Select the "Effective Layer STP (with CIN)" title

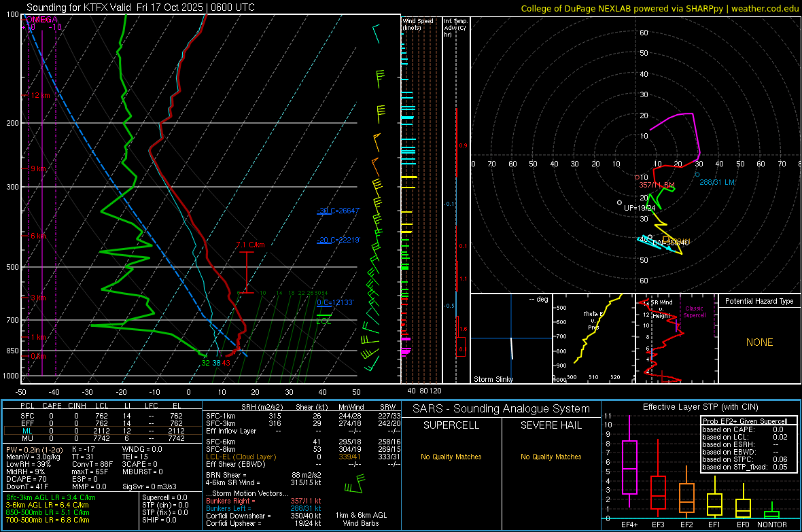[700, 407]
